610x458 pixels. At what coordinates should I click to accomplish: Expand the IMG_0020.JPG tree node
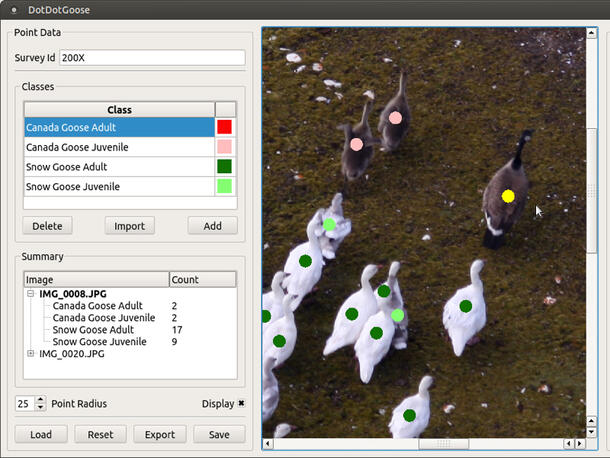(x=30, y=353)
